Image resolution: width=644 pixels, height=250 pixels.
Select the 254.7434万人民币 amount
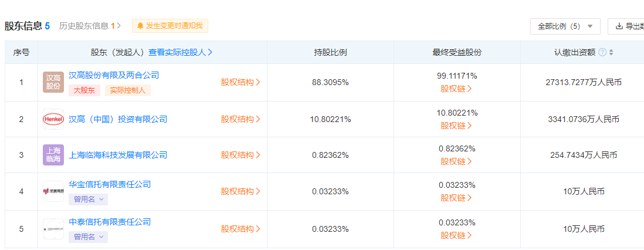tap(584, 155)
